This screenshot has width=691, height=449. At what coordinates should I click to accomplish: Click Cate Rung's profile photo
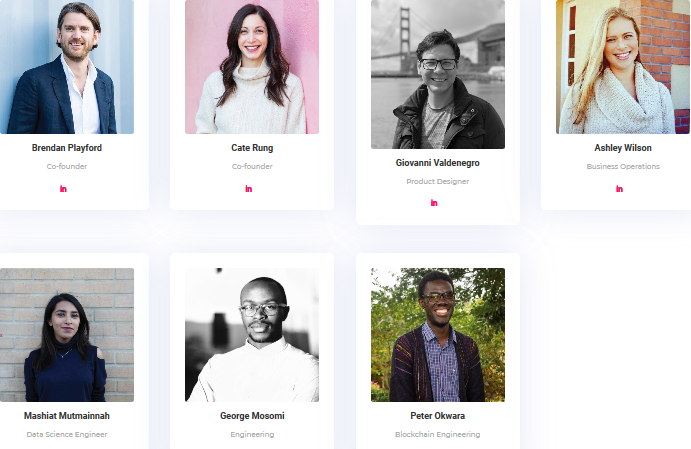[x=252, y=67]
